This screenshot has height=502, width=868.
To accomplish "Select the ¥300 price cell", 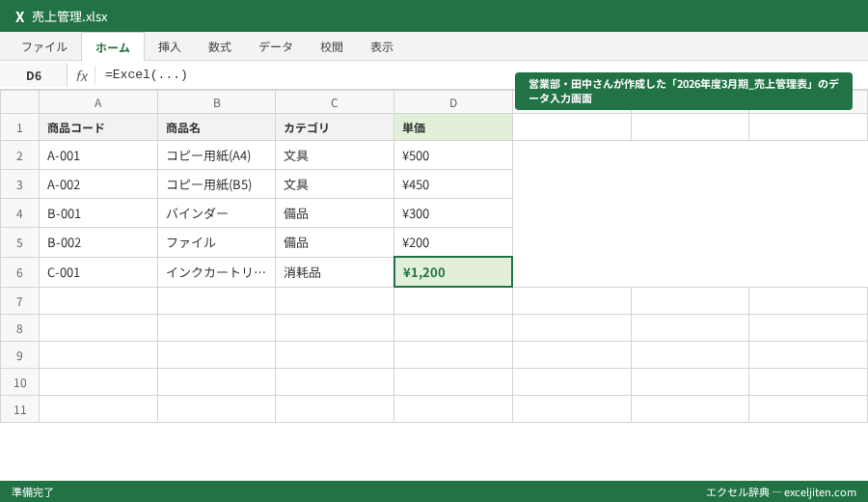I will click(453, 213).
